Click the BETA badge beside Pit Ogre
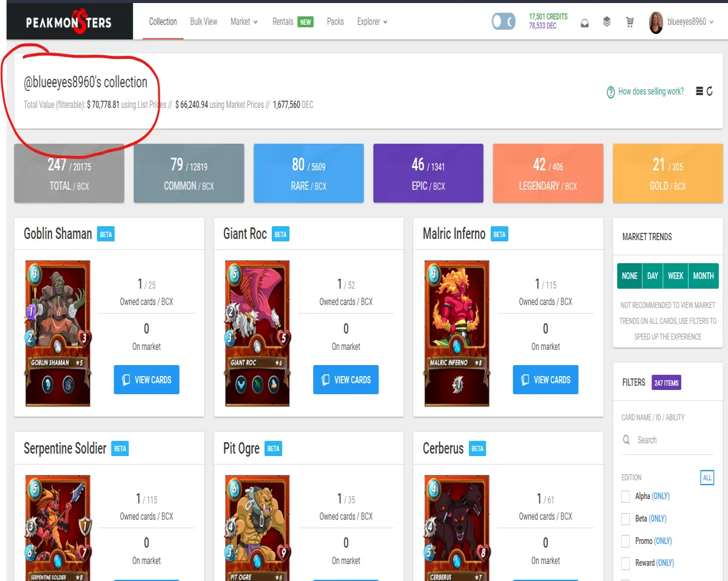Screen dimensions: 728x581 click(x=273, y=449)
